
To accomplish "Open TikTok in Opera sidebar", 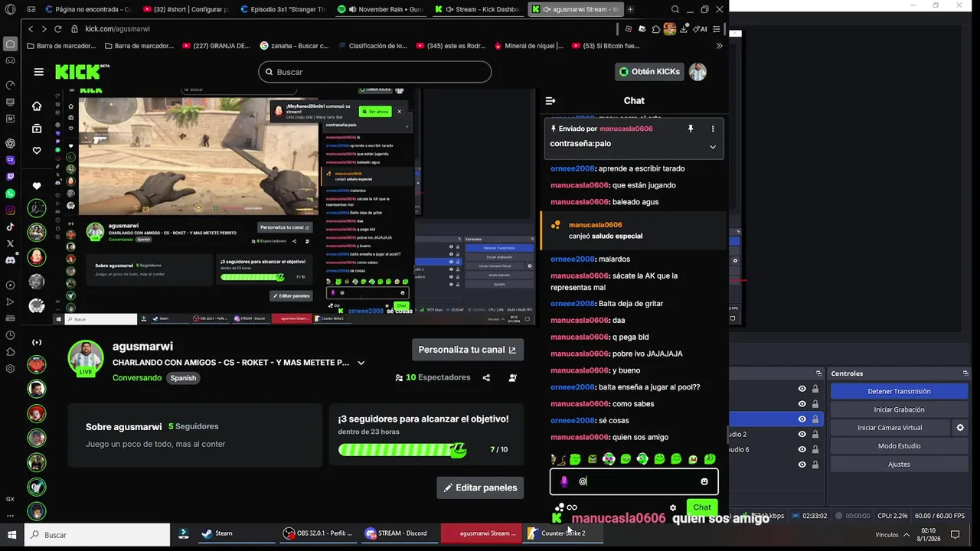I will point(10,227).
